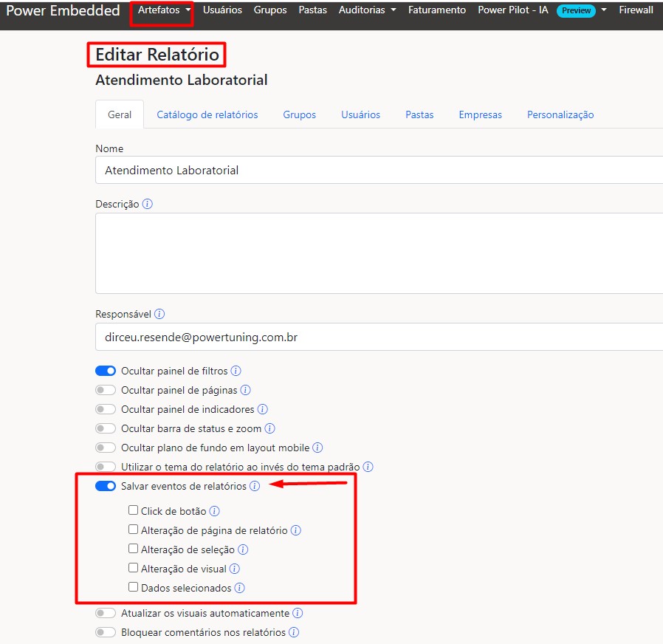Click info icon next to Descrição label

coord(148,204)
